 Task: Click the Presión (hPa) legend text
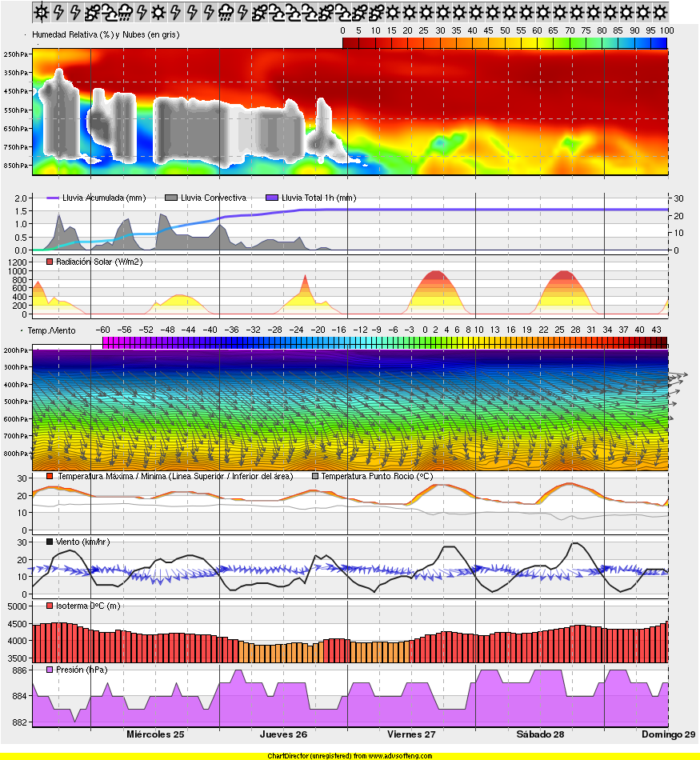(82, 670)
